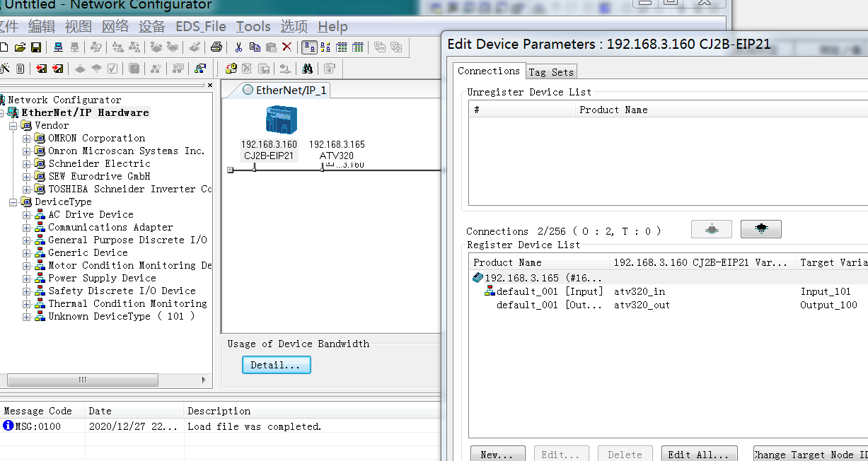
Task: Click the Connect network computer icon
Action: 59,47
